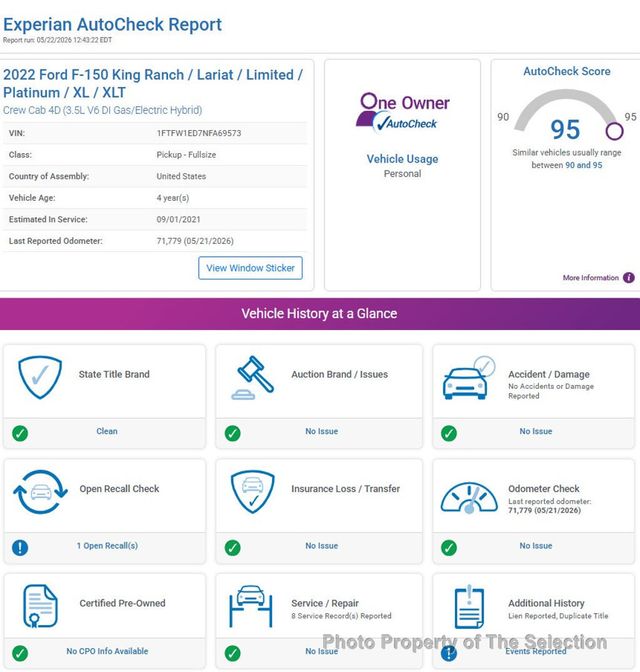Click the One Owner AutoCheck logo

402,112
